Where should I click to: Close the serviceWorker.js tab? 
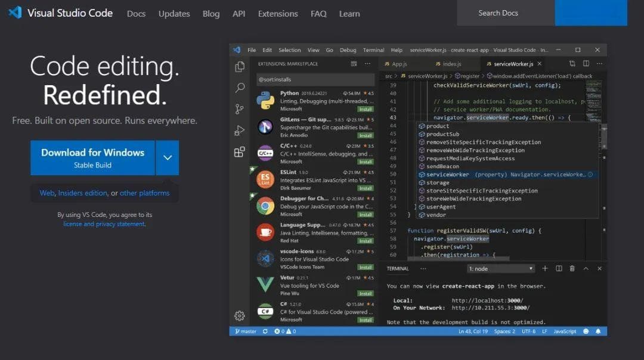coord(539,64)
